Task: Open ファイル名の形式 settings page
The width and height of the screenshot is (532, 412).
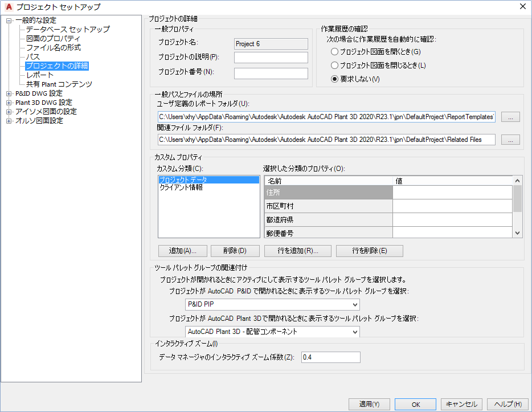Action: 54,48
